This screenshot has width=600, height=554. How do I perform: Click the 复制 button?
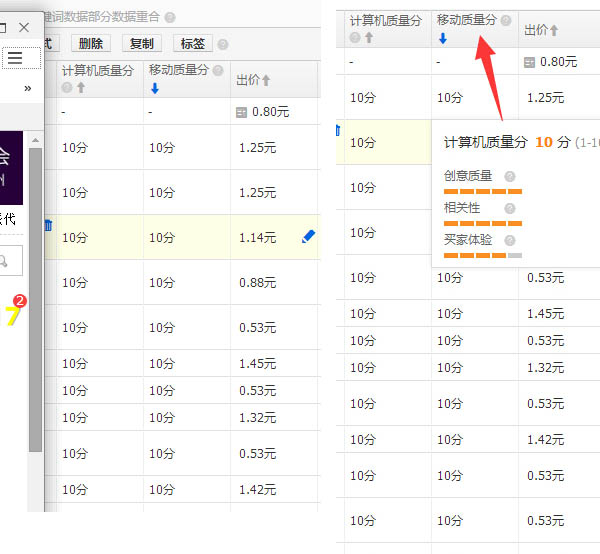(x=142, y=44)
